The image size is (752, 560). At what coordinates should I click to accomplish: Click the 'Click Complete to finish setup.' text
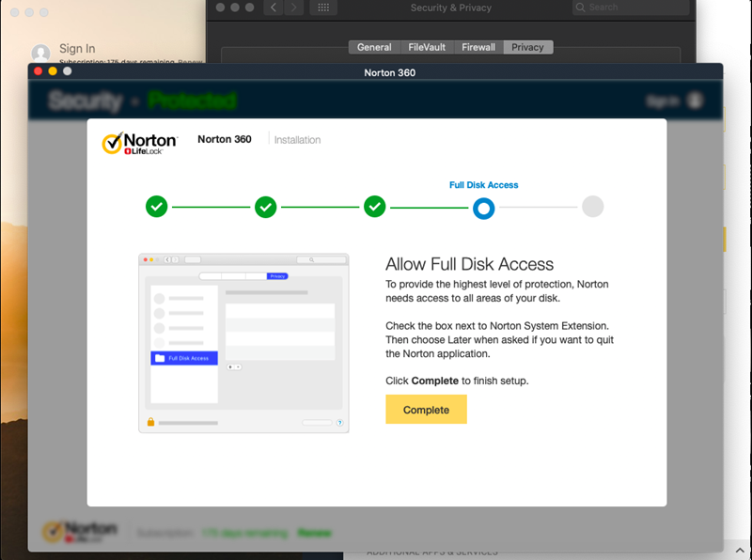point(457,381)
